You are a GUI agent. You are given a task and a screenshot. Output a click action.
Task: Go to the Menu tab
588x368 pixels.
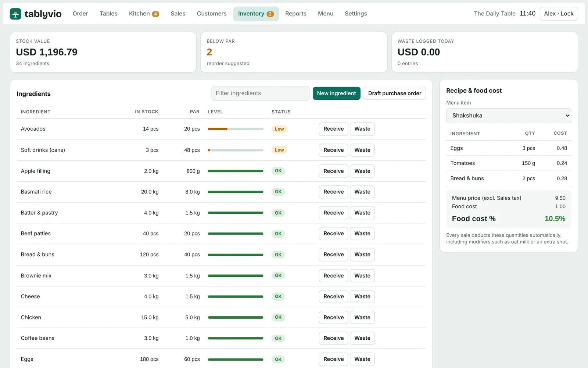coord(325,14)
